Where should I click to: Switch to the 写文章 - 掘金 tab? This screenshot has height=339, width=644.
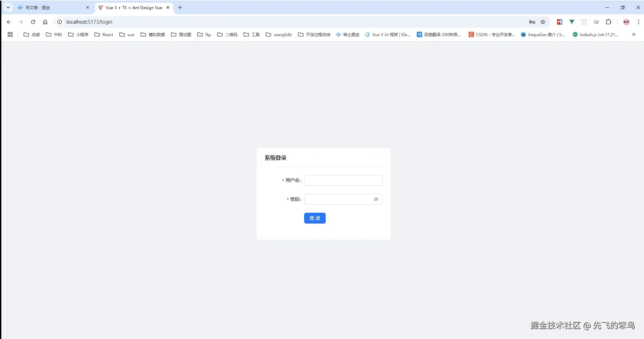(x=37, y=7)
